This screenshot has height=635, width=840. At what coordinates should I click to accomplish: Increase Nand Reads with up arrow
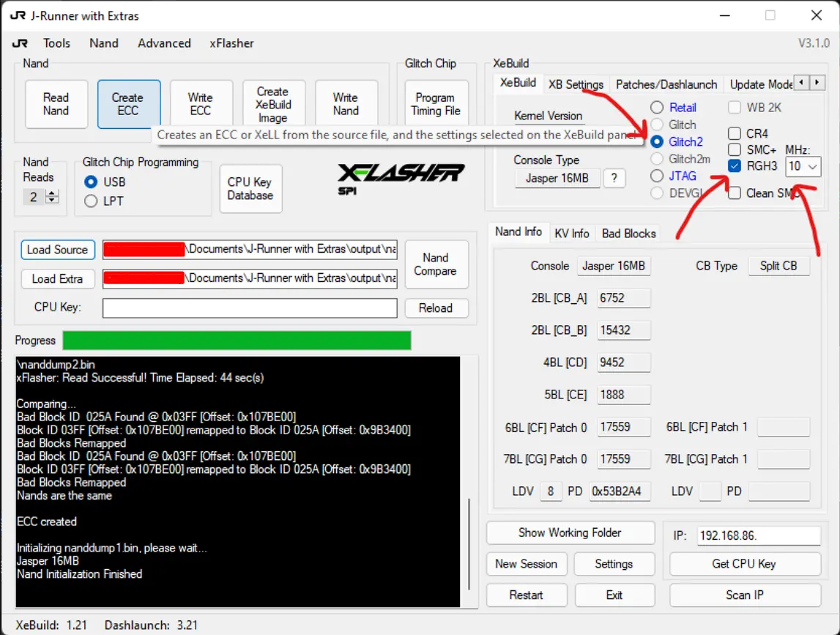52,193
